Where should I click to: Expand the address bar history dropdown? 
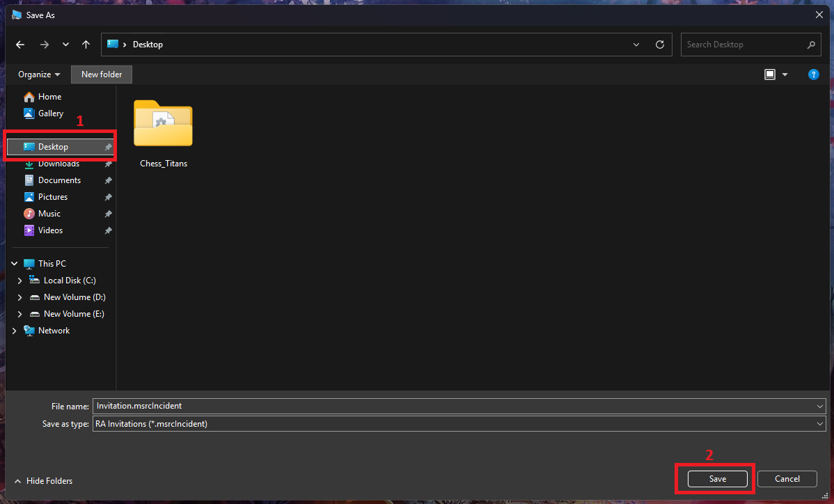pyautogui.click(x=636, y=45)
